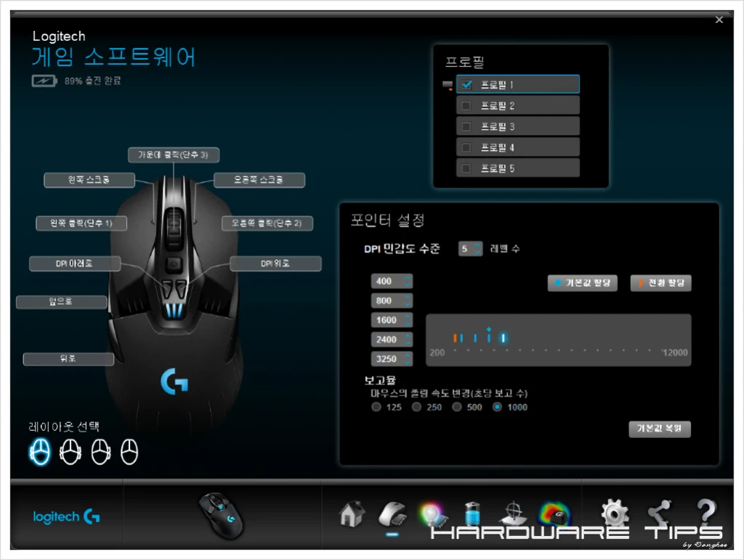The width and height of the screenshot is (744, 560).
Task: Open the Home icon in bottom toolbar
Action: [x=352, y=514]
